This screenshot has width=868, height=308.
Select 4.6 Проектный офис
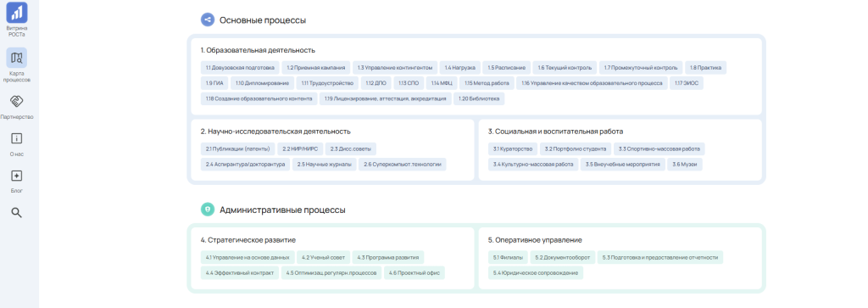[414, 273]
